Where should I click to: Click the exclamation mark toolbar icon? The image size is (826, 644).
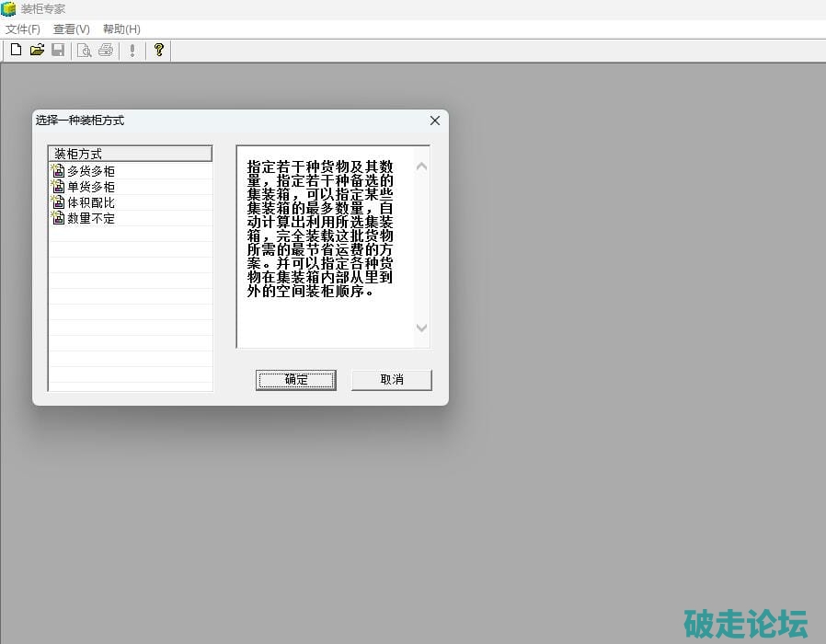click(x=132, y=50)
